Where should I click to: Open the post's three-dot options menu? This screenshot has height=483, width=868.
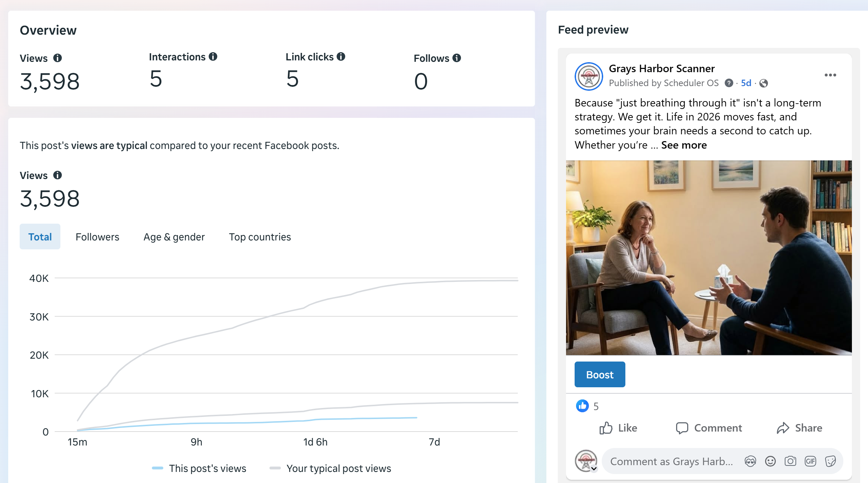(830, 75)
